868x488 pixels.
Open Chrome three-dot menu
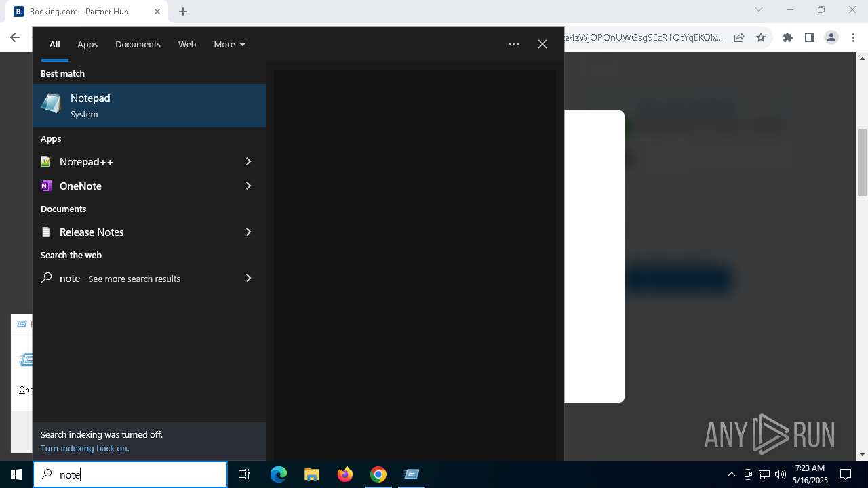[853, 37]
